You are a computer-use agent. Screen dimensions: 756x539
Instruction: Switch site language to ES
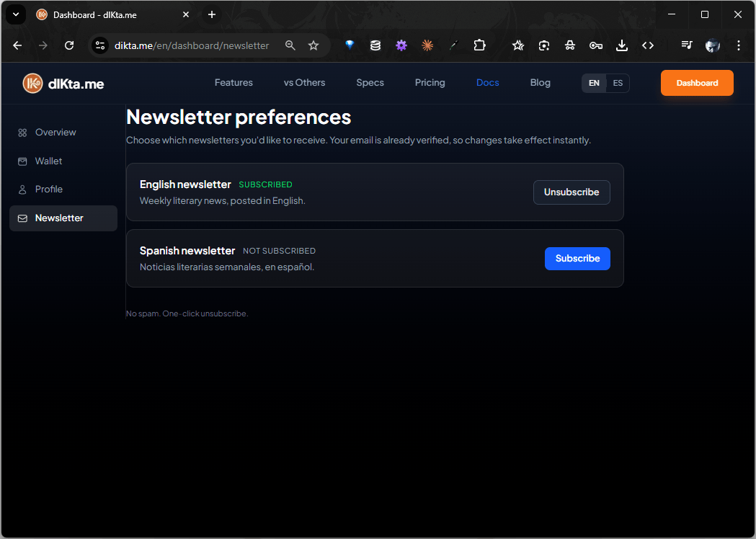(618, 83)
